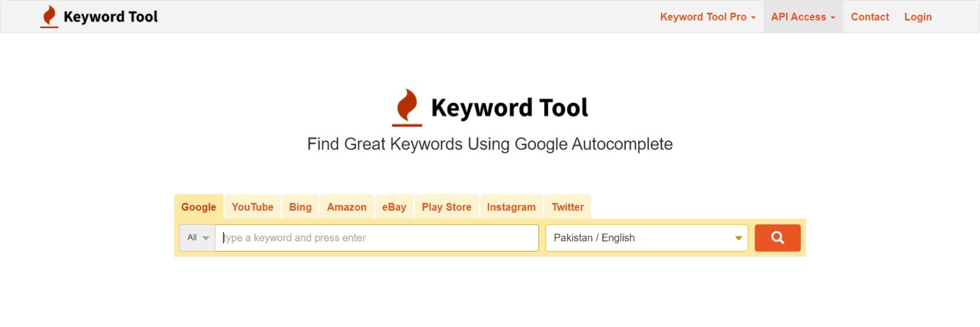Click the Login link
The height and width of the screenshot is (327, 980).
(x=917, y=17)
